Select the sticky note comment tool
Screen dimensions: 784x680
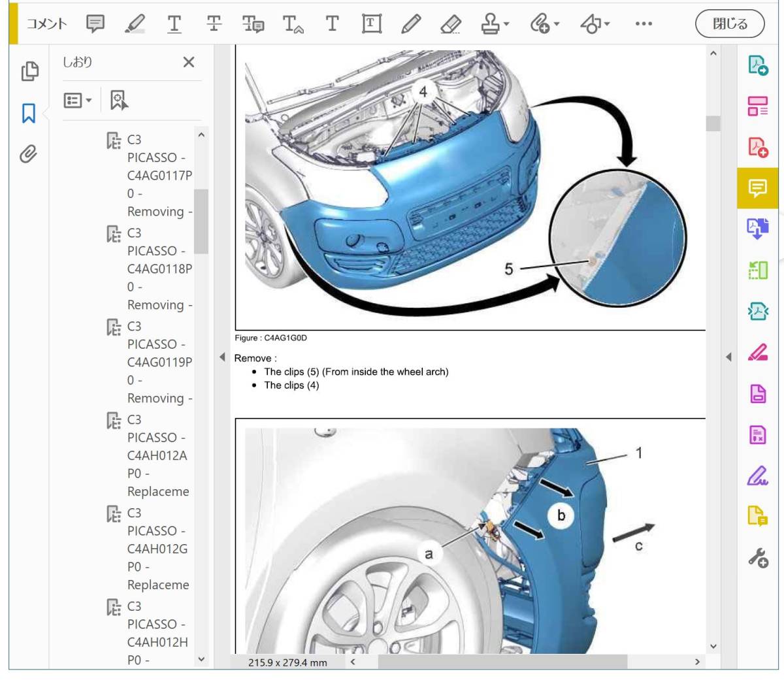95,24
